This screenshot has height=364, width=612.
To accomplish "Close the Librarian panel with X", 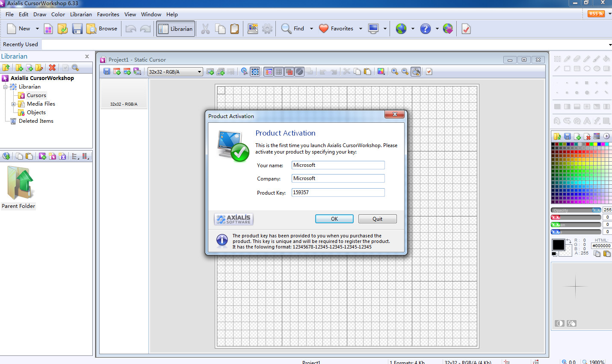I will tap(87, 56).
